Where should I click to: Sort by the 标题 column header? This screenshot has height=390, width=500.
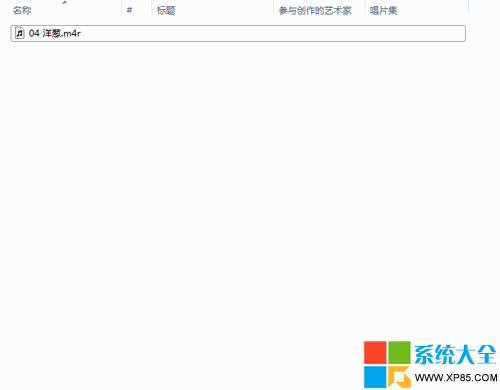[x=166, y=10]
